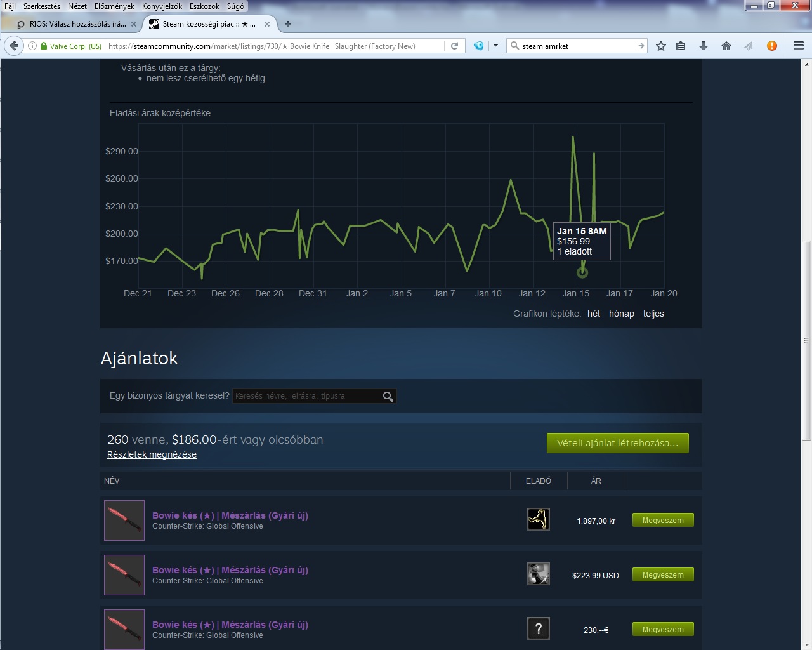Click the magnifier icon in listing search
The height and width of the screenshot is (650, 812).
388,396
